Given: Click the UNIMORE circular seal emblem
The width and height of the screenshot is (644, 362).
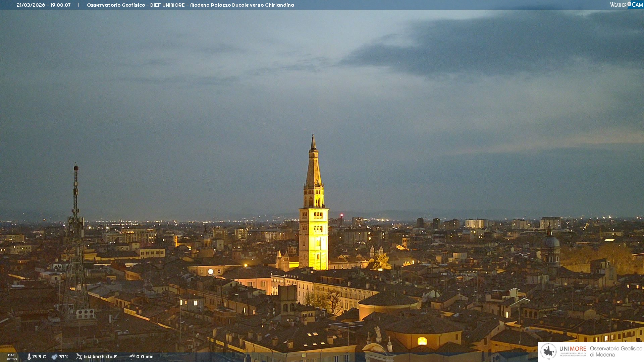Looking at the screenshot, I should (548, 352).
